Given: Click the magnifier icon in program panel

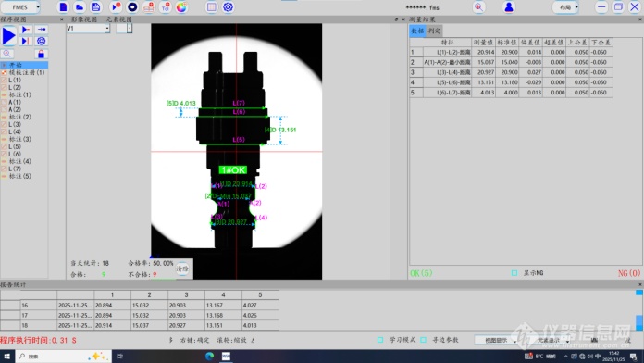Looking at the screenshot, I should pos(7,54).
